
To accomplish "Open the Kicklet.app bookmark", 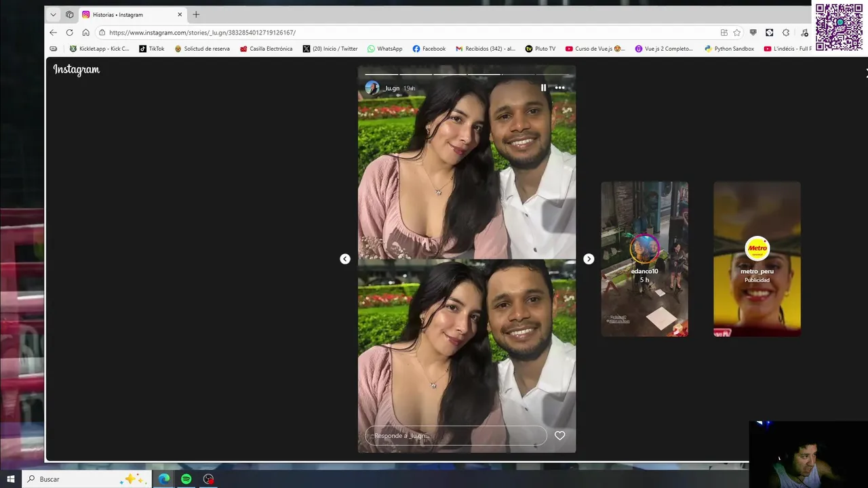I will point(99,49).
